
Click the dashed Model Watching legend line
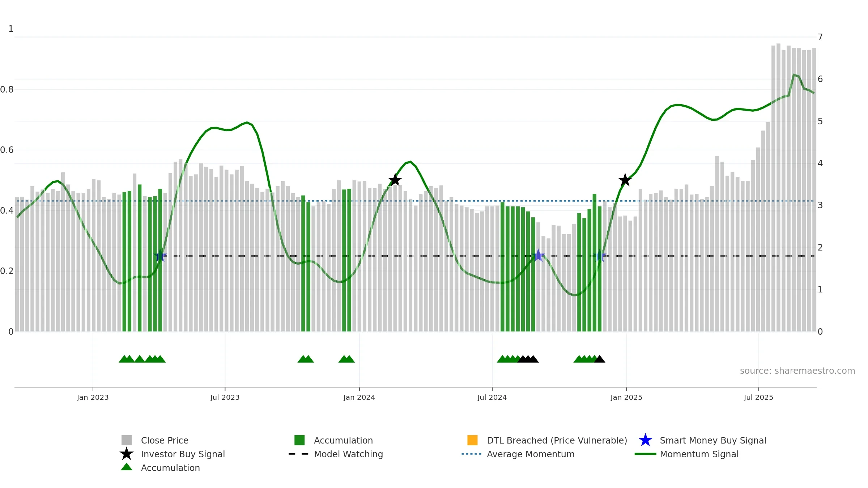point(299,454)
